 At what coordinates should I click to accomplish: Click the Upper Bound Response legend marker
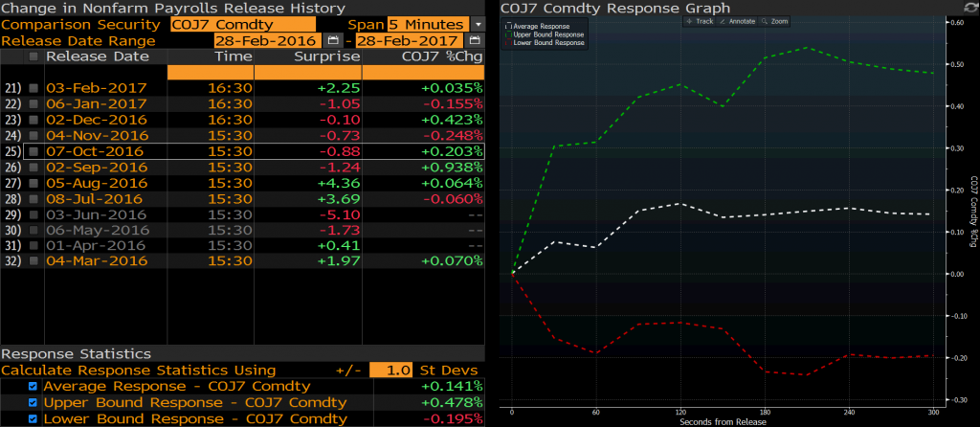[507, 34]
